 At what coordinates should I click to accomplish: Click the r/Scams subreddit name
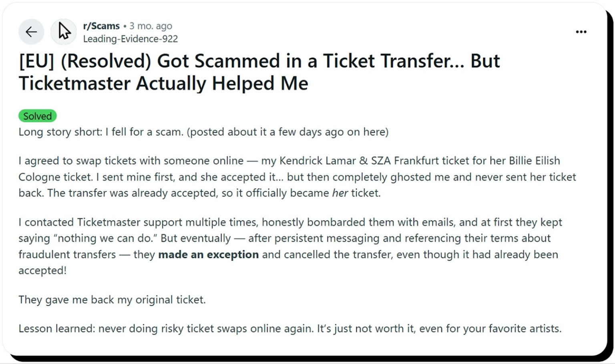pos(100,26)
